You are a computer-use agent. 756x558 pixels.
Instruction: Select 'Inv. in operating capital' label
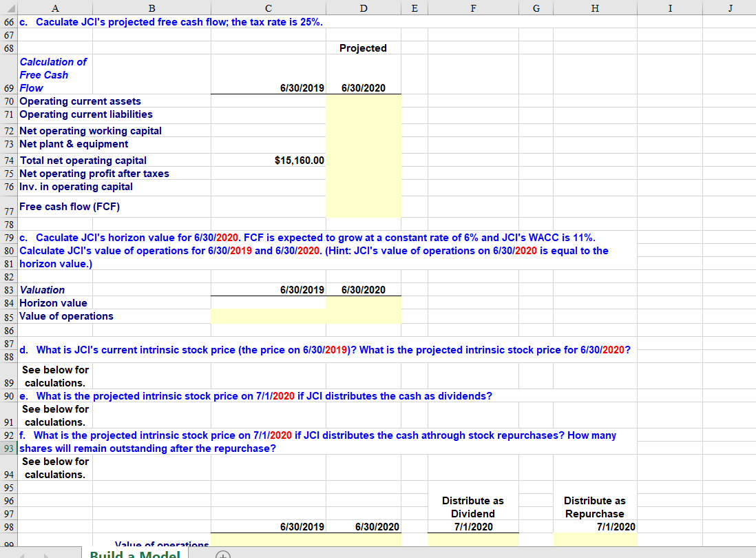(x=76, y=187)
